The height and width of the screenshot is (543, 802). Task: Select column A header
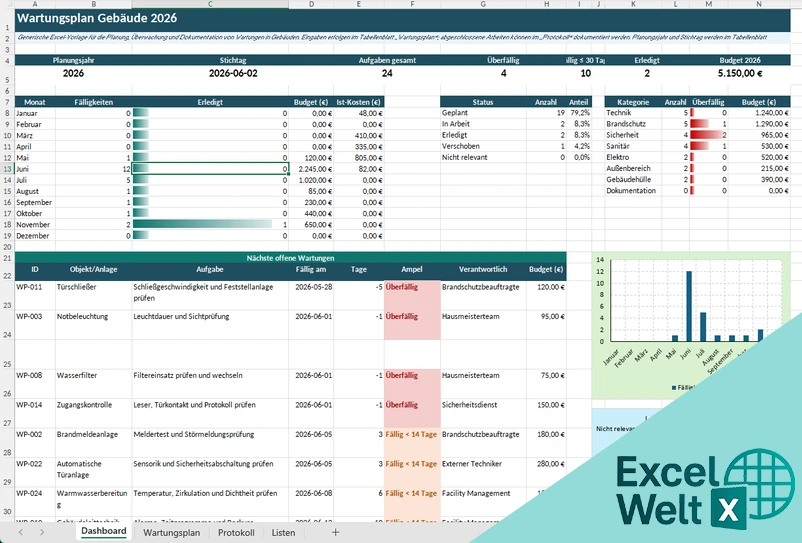click(x=35, y=4)
